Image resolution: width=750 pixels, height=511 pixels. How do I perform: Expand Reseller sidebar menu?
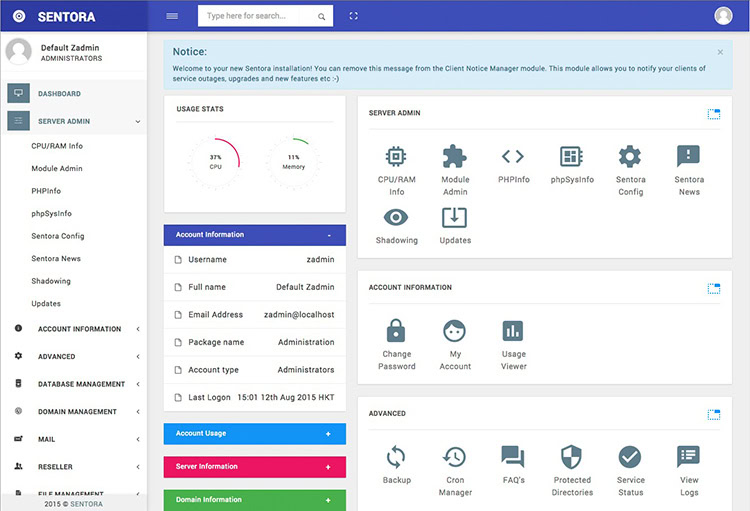(74, 467)
